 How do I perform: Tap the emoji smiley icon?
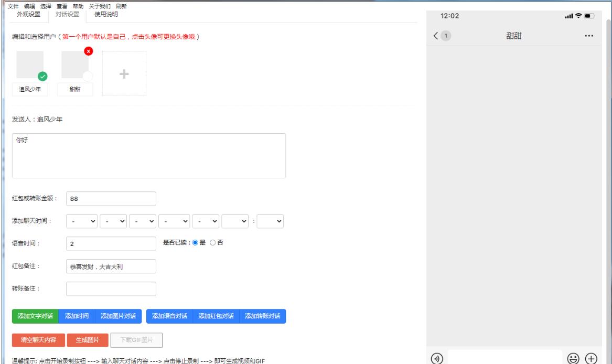(x=573, y=358)
